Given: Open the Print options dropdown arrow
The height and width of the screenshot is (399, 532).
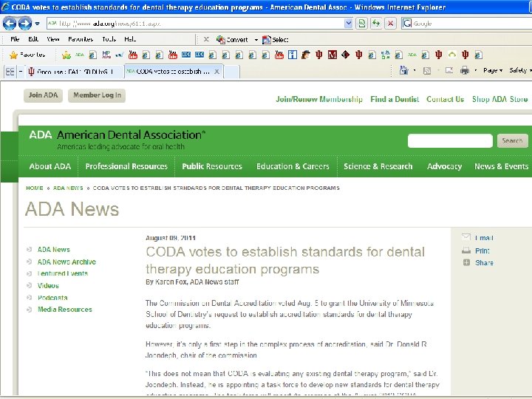Looking at the screenshot, I should click(475, 71).
